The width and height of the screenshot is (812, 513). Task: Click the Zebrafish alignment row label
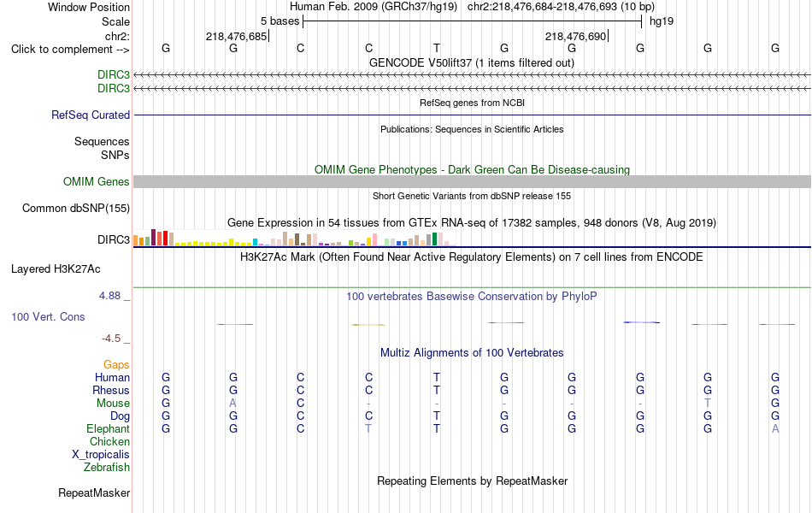[x=107, y=468]
